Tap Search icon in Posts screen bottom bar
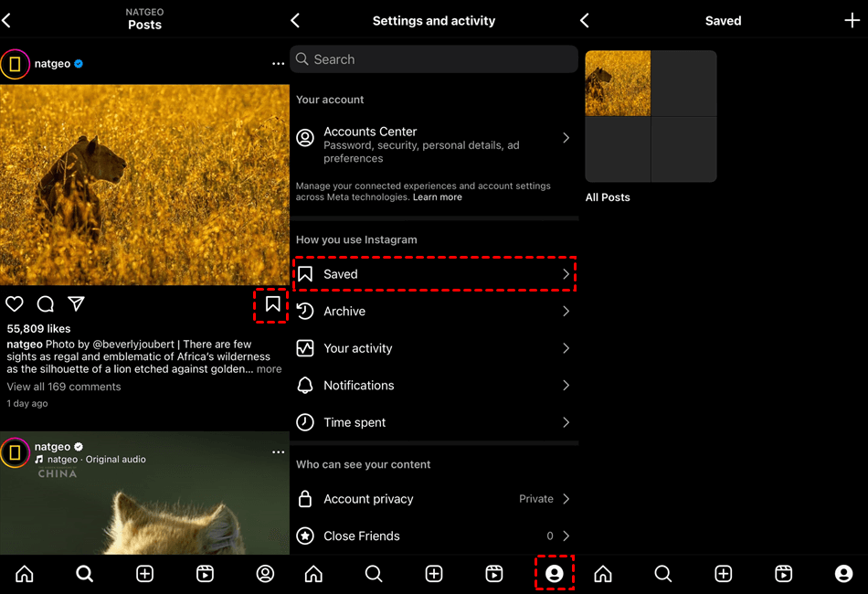 click(85, 574)
